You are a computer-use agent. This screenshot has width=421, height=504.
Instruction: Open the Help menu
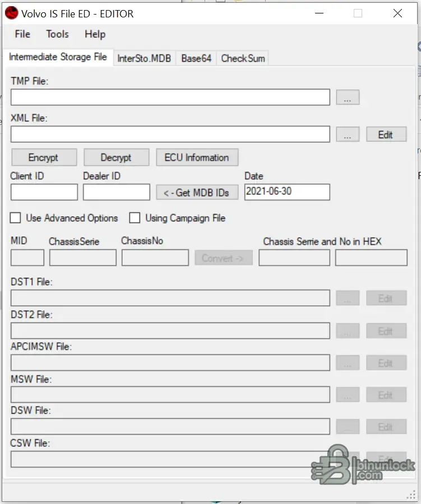(x=95, y=34)
